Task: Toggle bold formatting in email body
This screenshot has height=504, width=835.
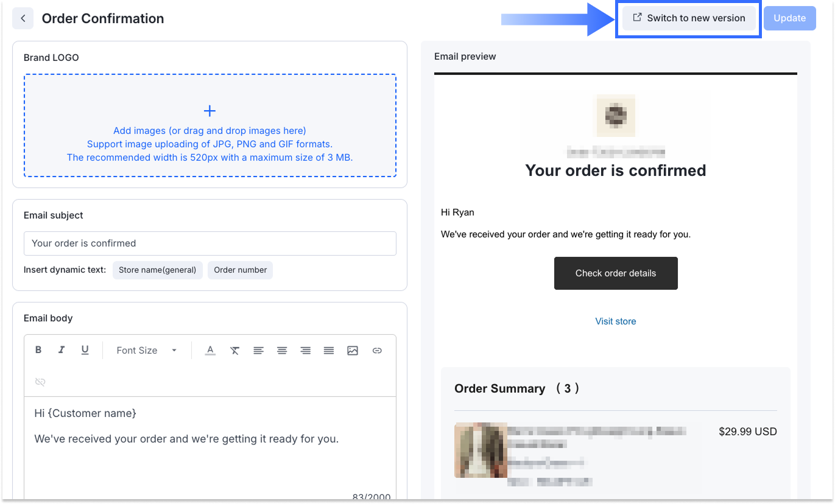Action: pyautogui.click(x=38, y=350)
